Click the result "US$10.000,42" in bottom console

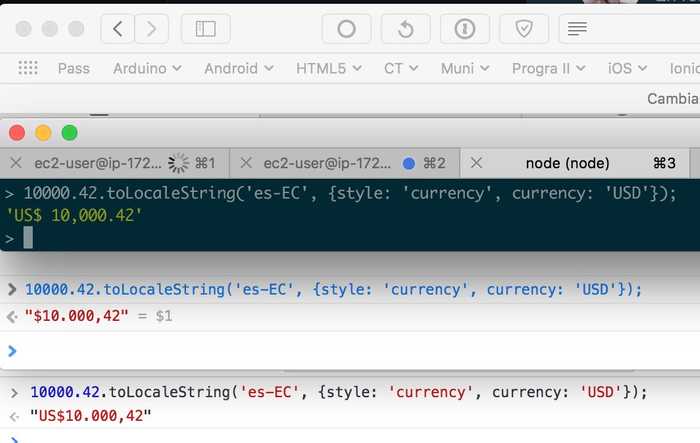click(x=91, y=416)
